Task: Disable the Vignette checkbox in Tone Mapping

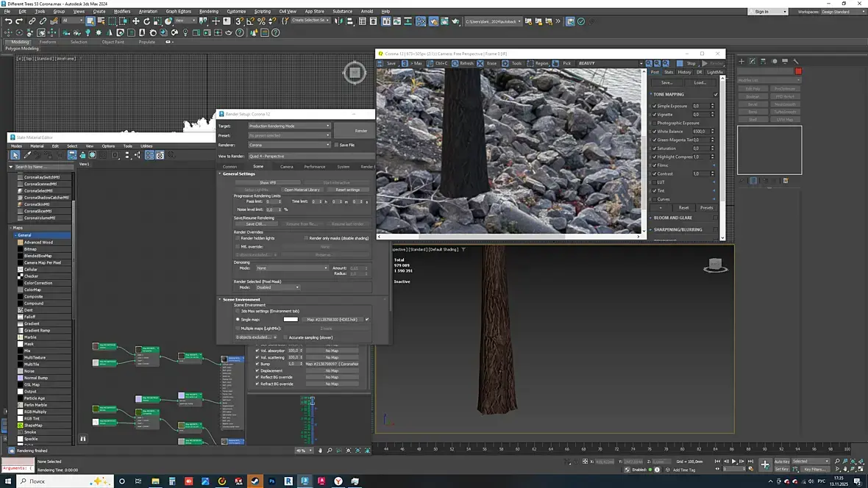Action: pyautogui.click(x=655, y=115)
